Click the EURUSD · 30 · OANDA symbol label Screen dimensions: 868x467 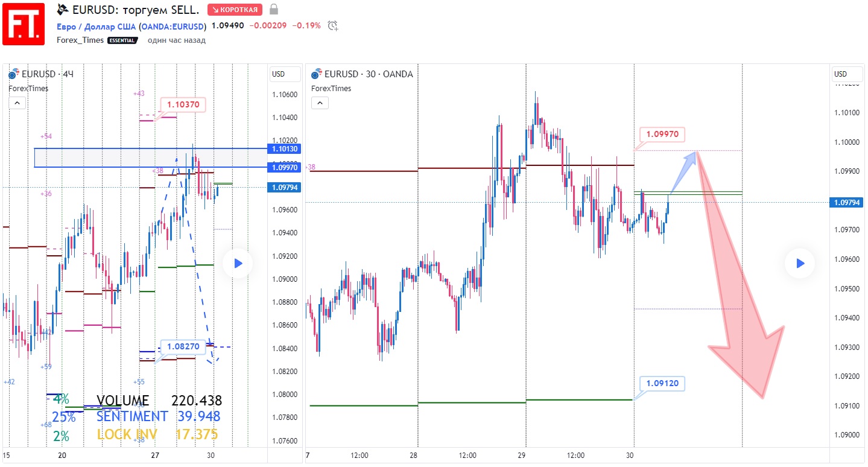(369, 74)
